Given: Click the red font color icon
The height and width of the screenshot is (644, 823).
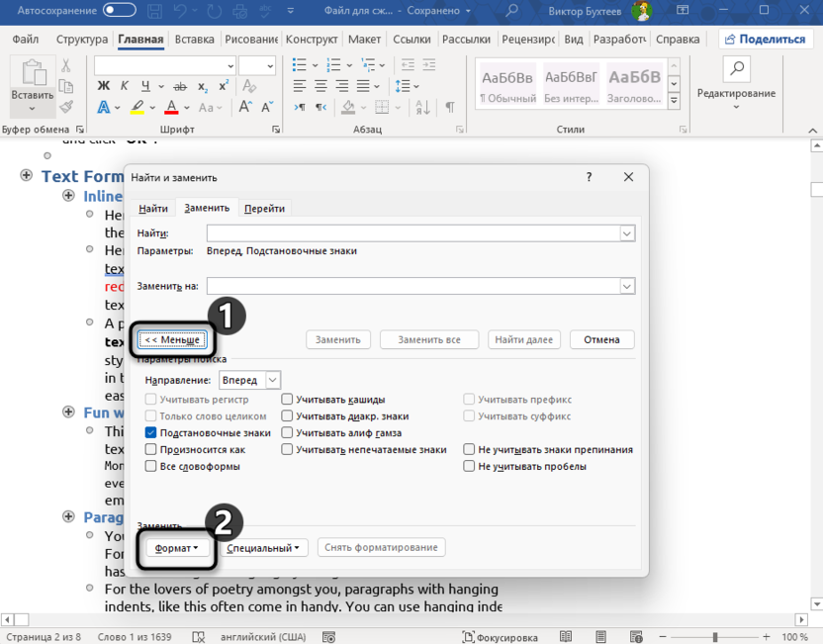Looking at the screenshot, I should [x=171, y=108].
